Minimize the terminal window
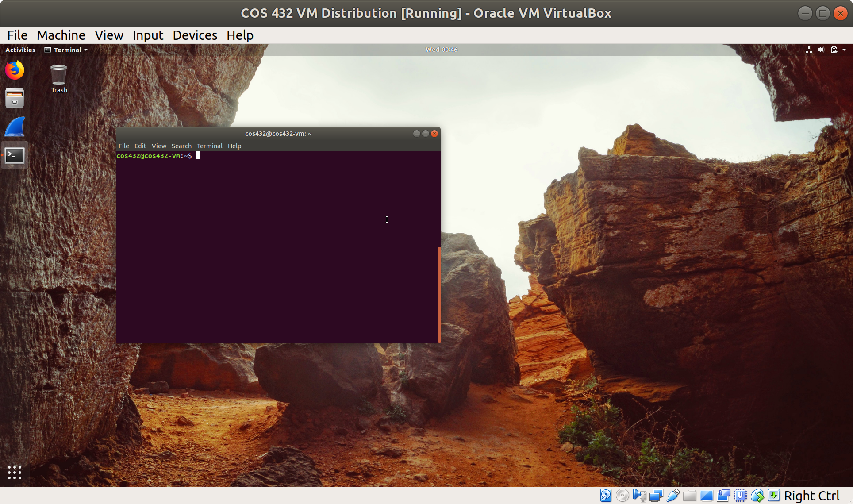 tap(416, 134)
